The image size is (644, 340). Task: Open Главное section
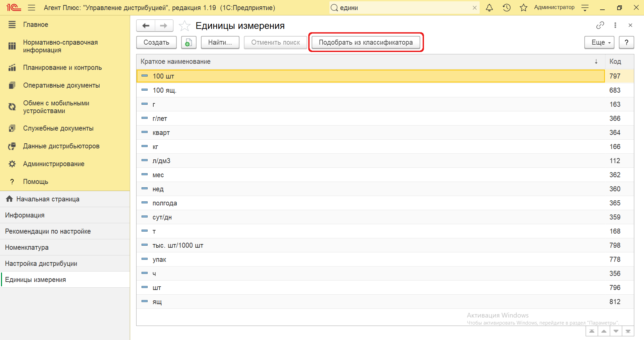pyautogui.click(x=65, y=25)
